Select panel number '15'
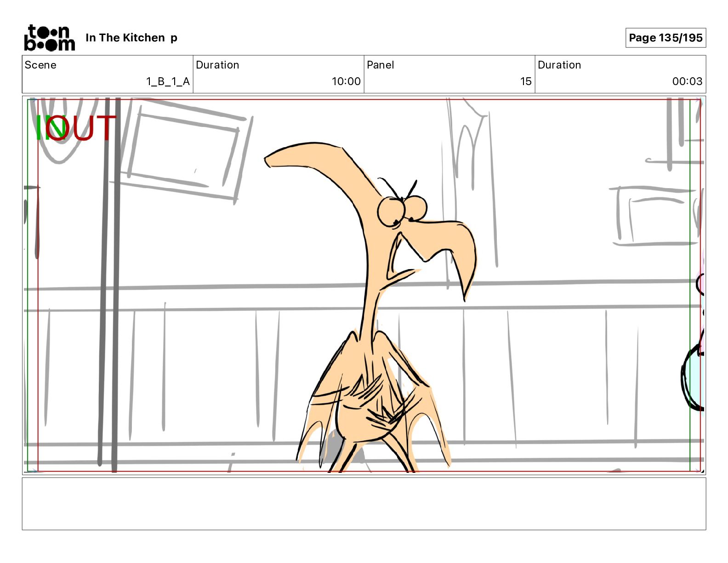Screen dimensions: 728x563 pos(526,81)
